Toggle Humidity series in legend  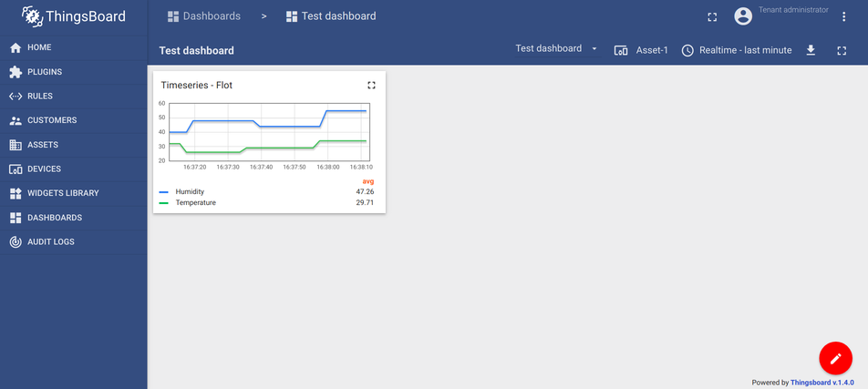tap(190, 191)
